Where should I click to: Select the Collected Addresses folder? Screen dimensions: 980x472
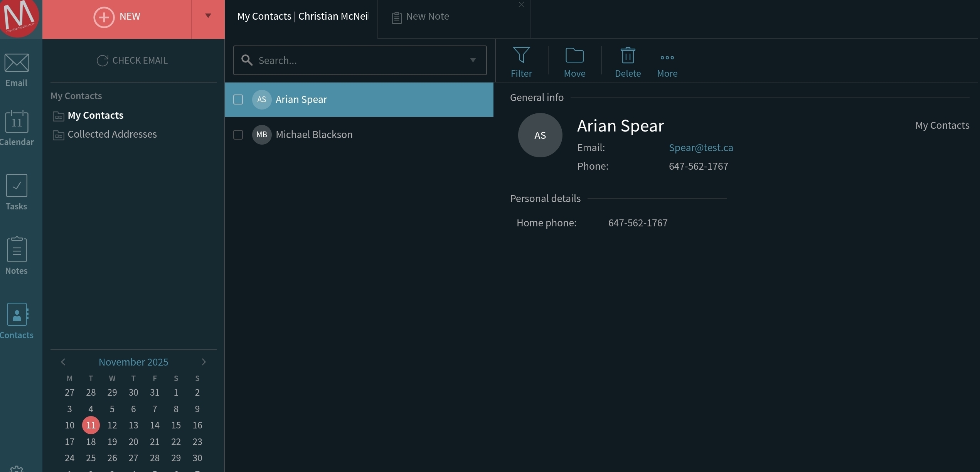(112, 134)
